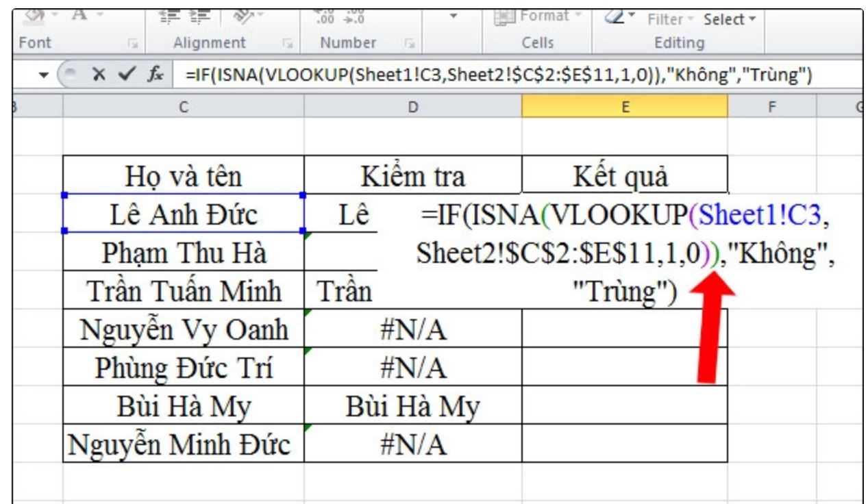Open the Font group dialog launcher

[132, 41]
